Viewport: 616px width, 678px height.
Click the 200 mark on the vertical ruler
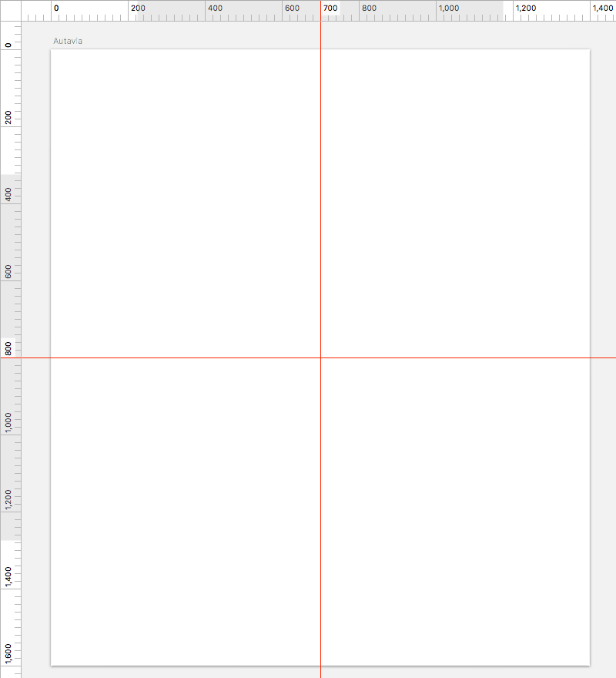8,117
